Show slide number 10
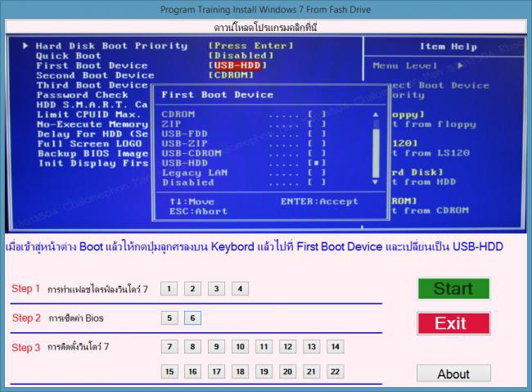 point(240,346)
